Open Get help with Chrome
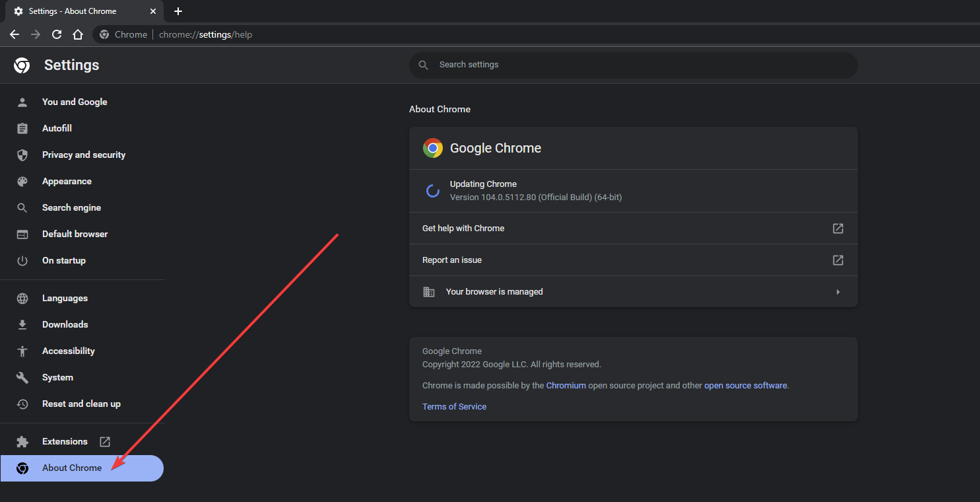Screen dimensions: 980x502 coord(634,228)
